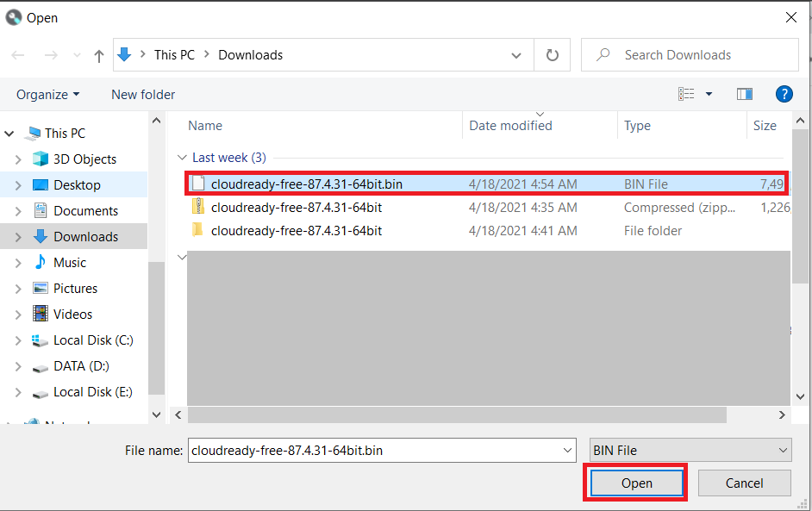Click Downloads in the address bar breadcrumb
The height and width of the screenshot is (511, 812).
pyautogui.click(x=250, y=54)
